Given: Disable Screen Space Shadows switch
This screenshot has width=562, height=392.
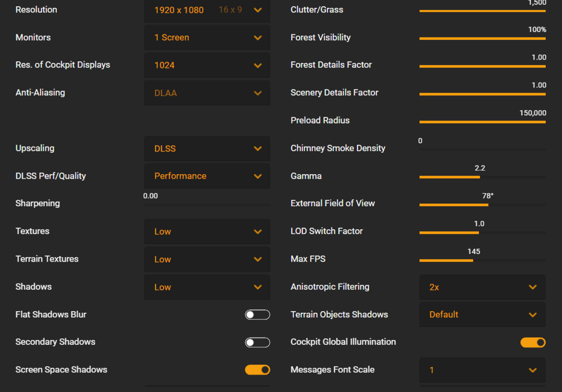Looking at the screenshot, I should coord(257,370).
